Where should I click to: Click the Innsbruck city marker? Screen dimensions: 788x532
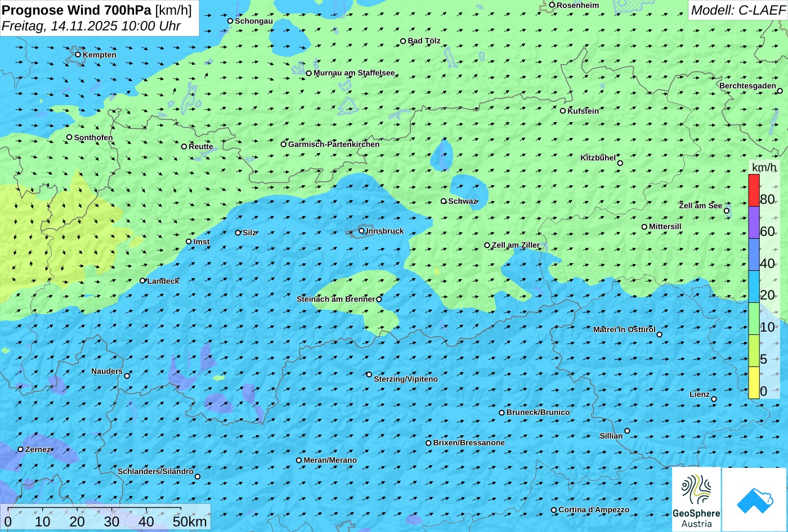pos(361,231)
